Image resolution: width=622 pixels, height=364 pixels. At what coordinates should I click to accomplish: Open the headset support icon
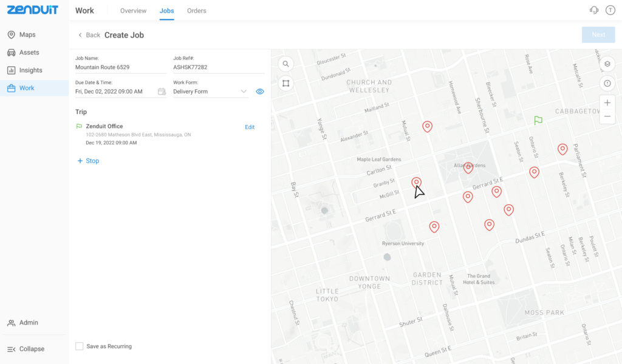(x=594, y=10)
